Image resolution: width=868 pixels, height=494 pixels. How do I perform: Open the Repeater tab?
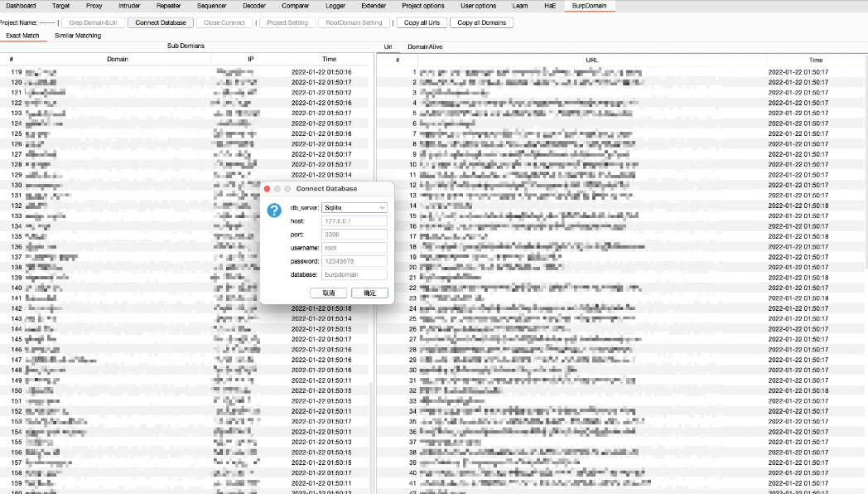pos(168,6)
